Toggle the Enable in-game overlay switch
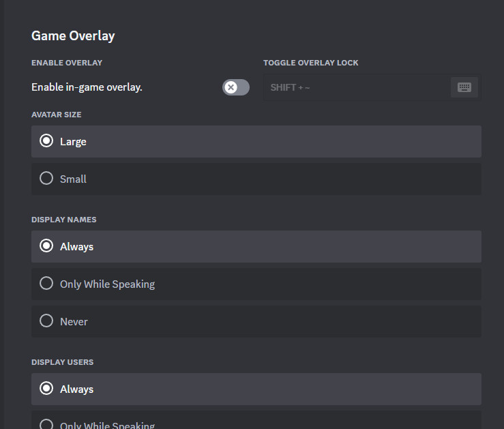The height and width of the screenshot is (429, 504). (236, 87)
